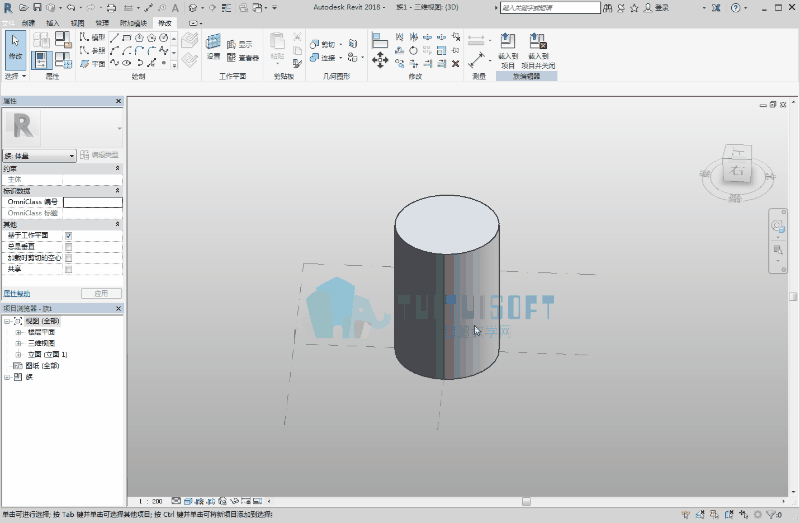Use the Measure distance tool
800x523 pixels.
tap(476, 60)
